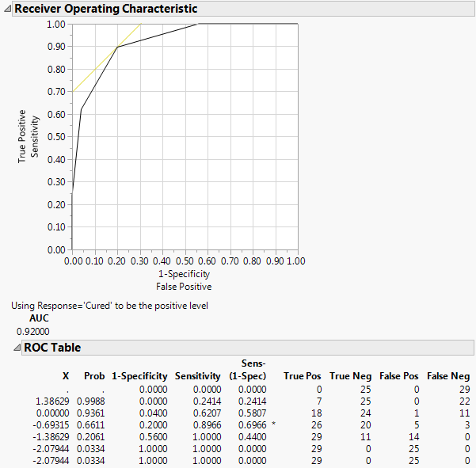The width and height of the screenshot is (476, 468).
Task: Click 1-Specificity value 0.0400
Action: pyautogui.click(x=154, y=413)
